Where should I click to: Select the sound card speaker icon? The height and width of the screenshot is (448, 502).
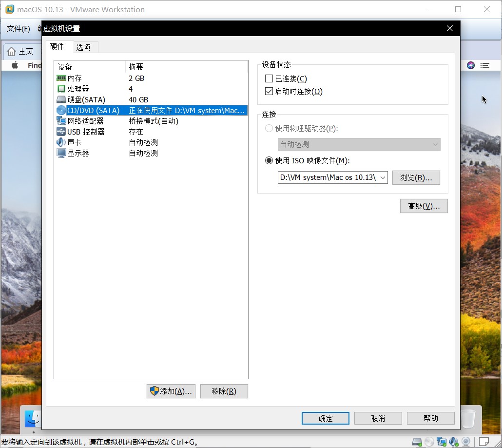pos(61,142)
